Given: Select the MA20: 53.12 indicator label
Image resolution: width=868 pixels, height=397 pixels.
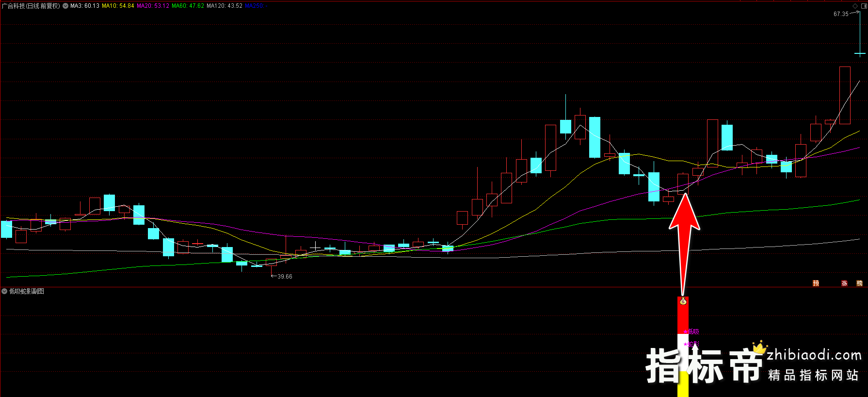Looking at the screenshot, I should pyautogui.click(x=153, y=6).
